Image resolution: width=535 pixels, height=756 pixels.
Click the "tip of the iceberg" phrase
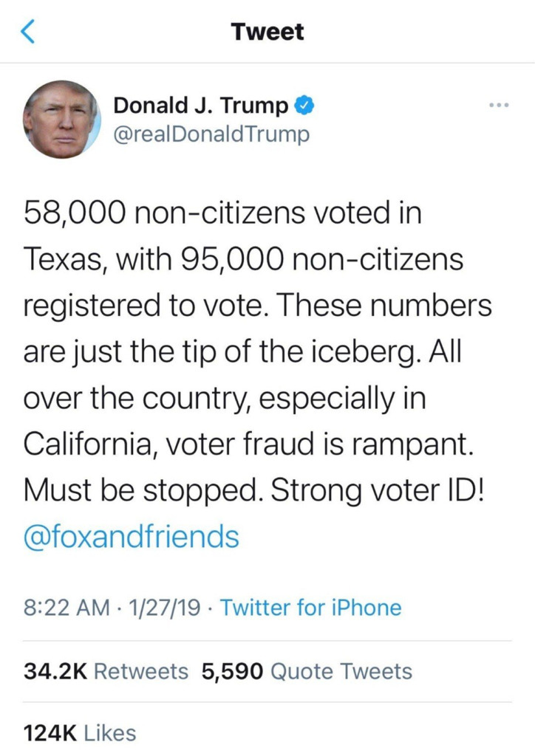click(x=301, y=351)
